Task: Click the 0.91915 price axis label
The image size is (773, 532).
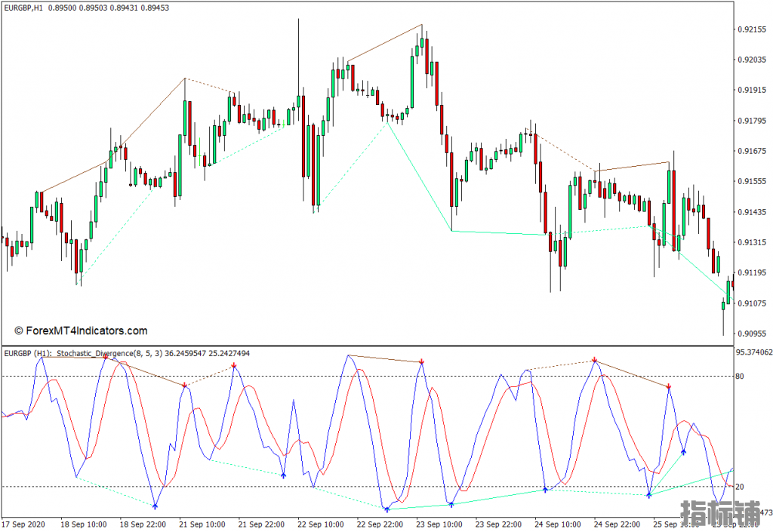Action: click(x=752, y=90)
